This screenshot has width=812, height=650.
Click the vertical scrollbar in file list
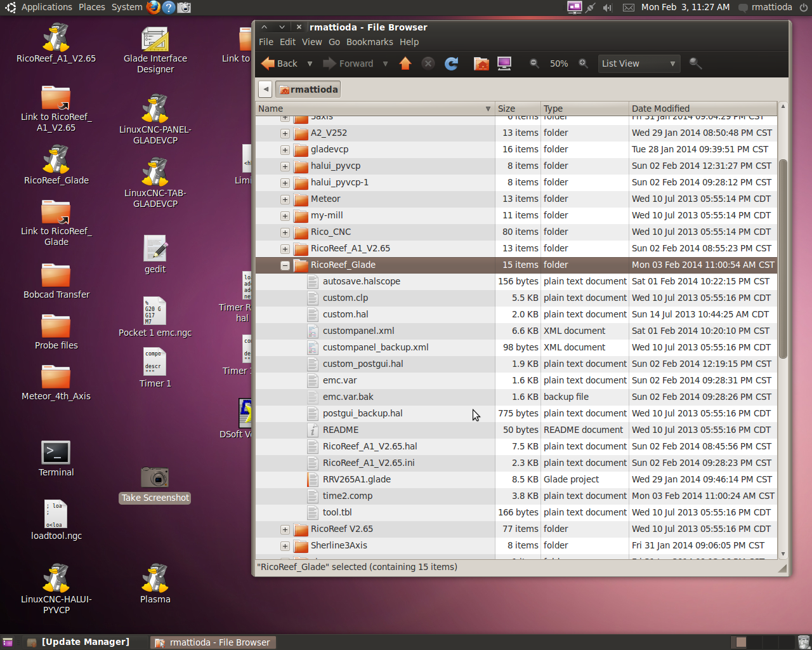pyautogui.click(x=783, y=259)
